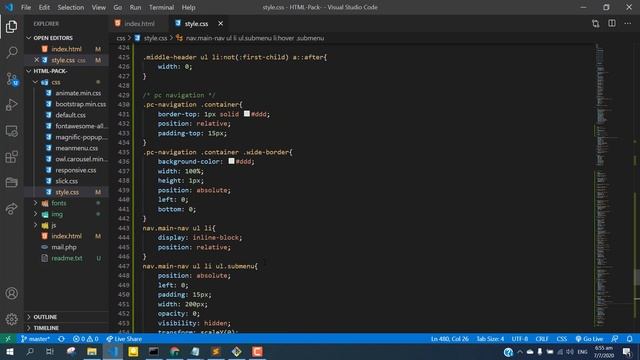Change Tab Size: 4 setting
The width and height of the screenshot is (640, 360).
[490, 339]
